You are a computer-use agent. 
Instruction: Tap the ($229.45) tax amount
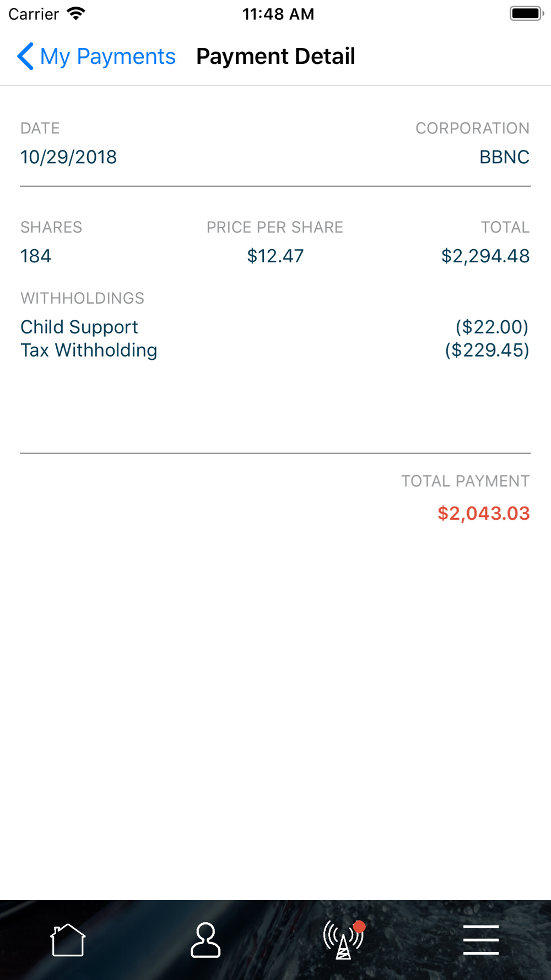487,350
